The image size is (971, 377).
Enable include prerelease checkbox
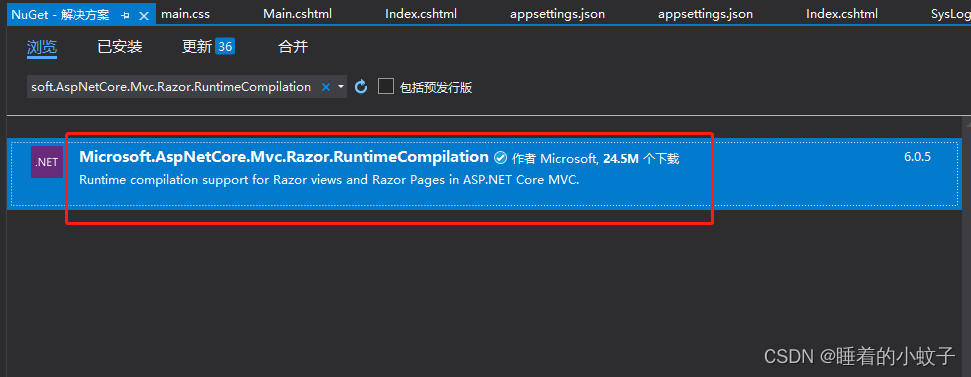click(x=386, y=86)
